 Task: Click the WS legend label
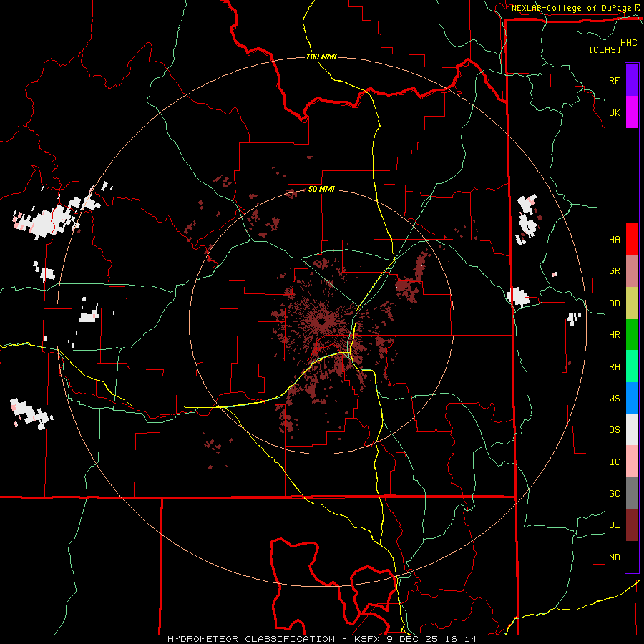point(614,398)
